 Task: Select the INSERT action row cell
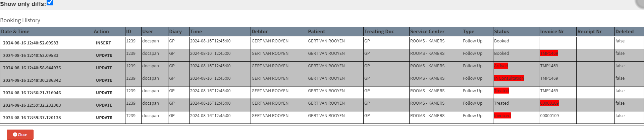103,43
